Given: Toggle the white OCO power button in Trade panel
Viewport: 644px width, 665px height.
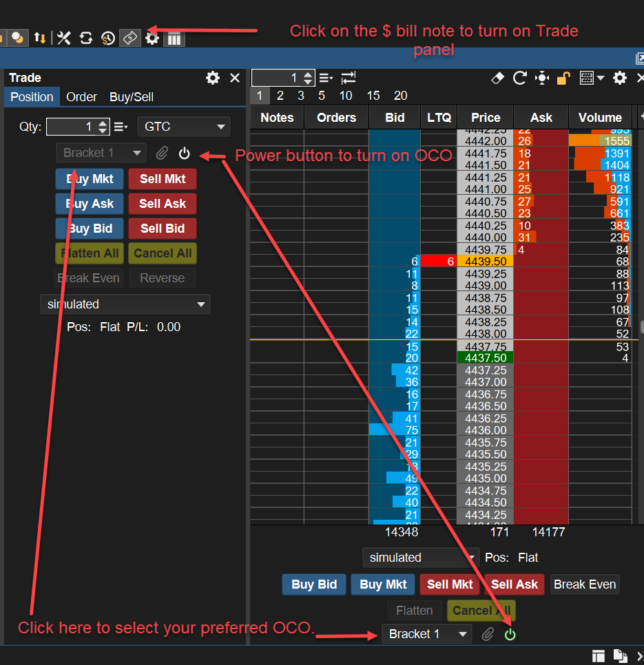Looking at the screenshot, I should 184,153.
